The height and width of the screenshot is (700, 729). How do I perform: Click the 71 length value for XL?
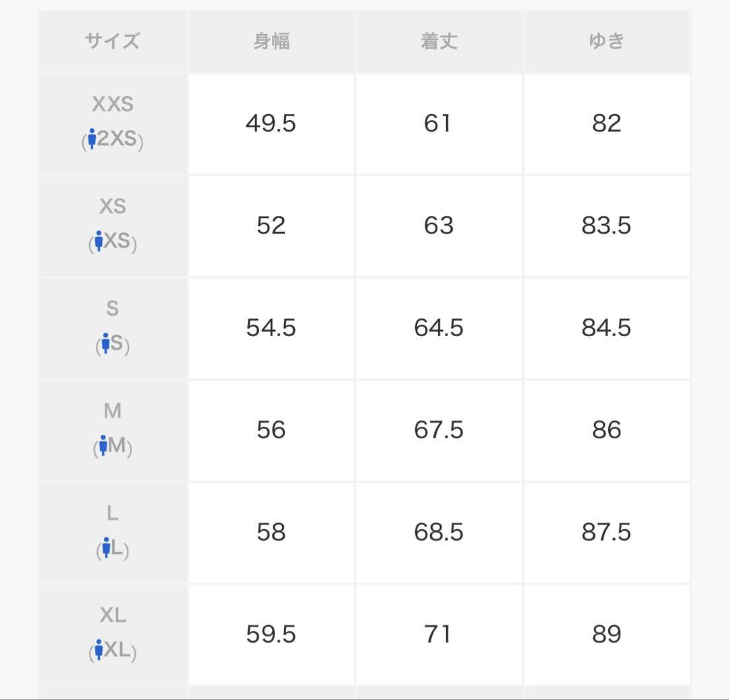[437, 635]
